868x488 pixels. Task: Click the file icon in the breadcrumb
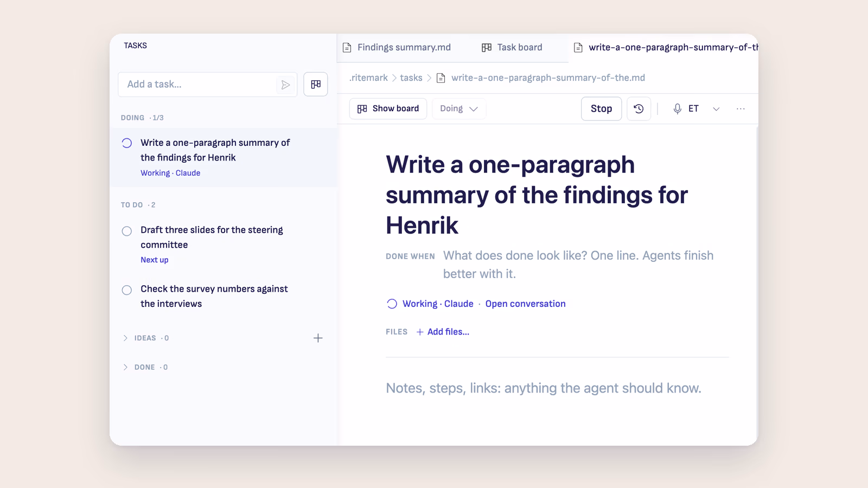pyautogui.click(x=441, y=78)
